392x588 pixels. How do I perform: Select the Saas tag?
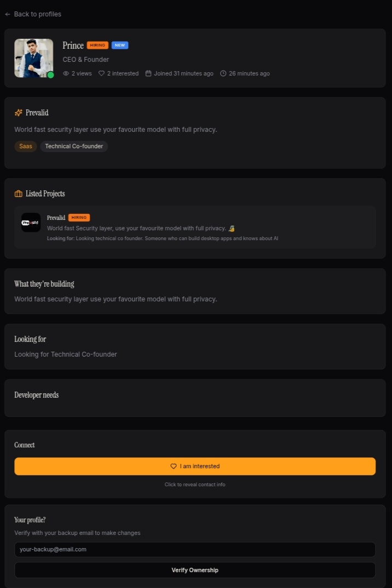(25, 146)
